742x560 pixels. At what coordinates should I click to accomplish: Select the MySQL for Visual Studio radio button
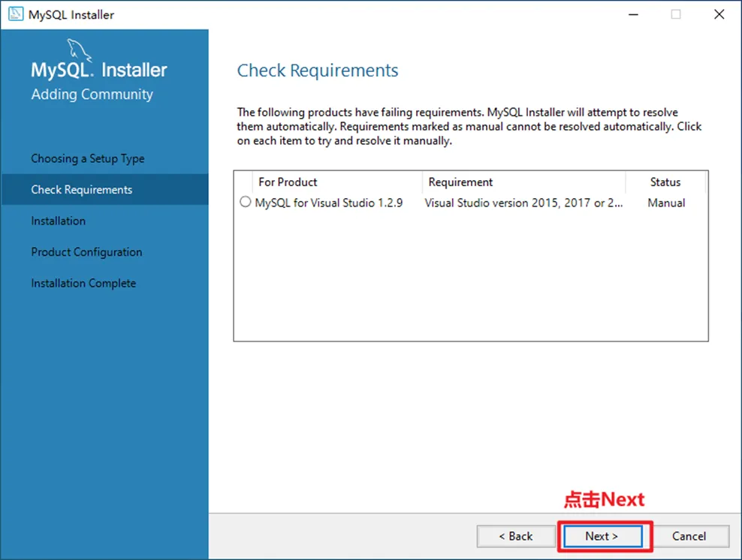pyautogui.click(x=246, y=203)
